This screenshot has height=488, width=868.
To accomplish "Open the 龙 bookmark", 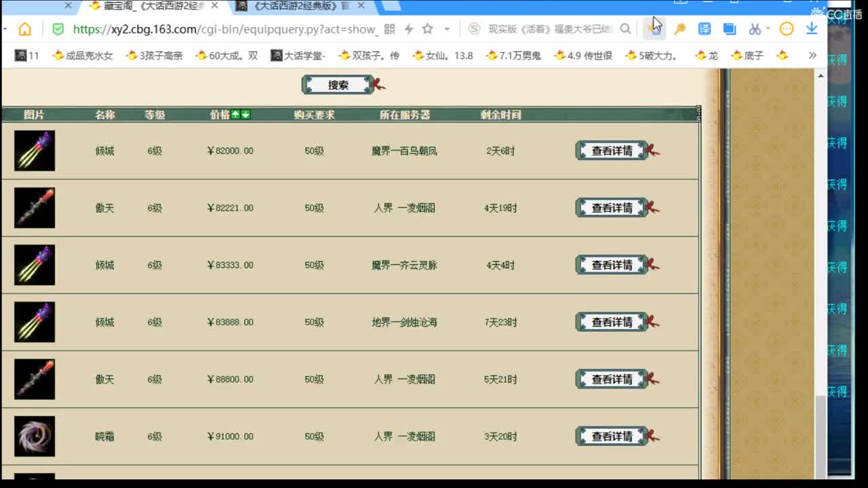I will pyautogui.click(x=706, y=56).
